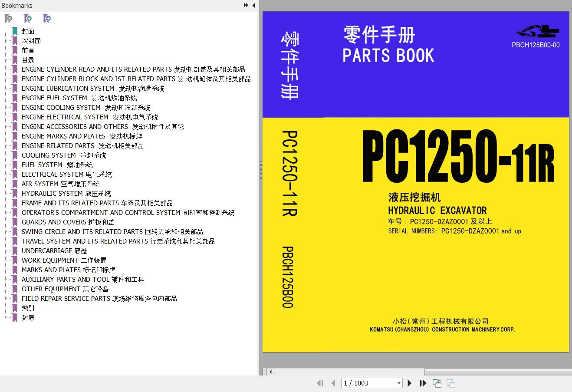Jump to ENGINE COOLING SYSTEM bookmark
Screen dimensions: 572x392
coord(86,108)
